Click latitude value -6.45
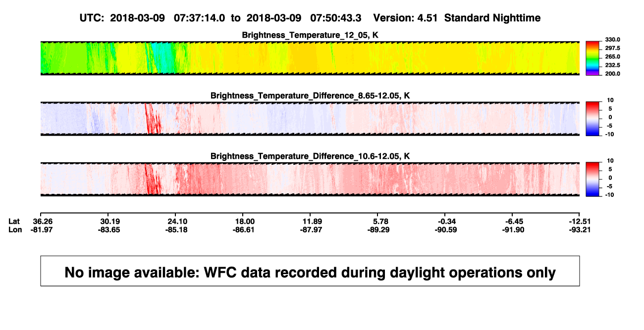The image size is (644, 330). tap(513, 221)
